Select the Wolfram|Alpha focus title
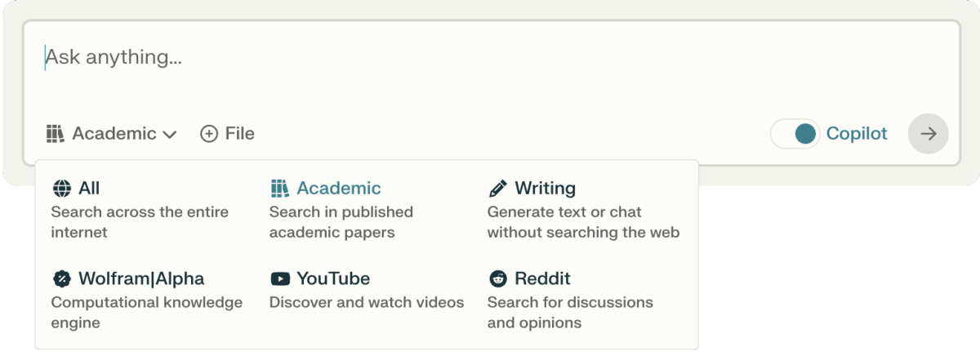The height and width of the screenshot is (352, 980). (141, 279)
